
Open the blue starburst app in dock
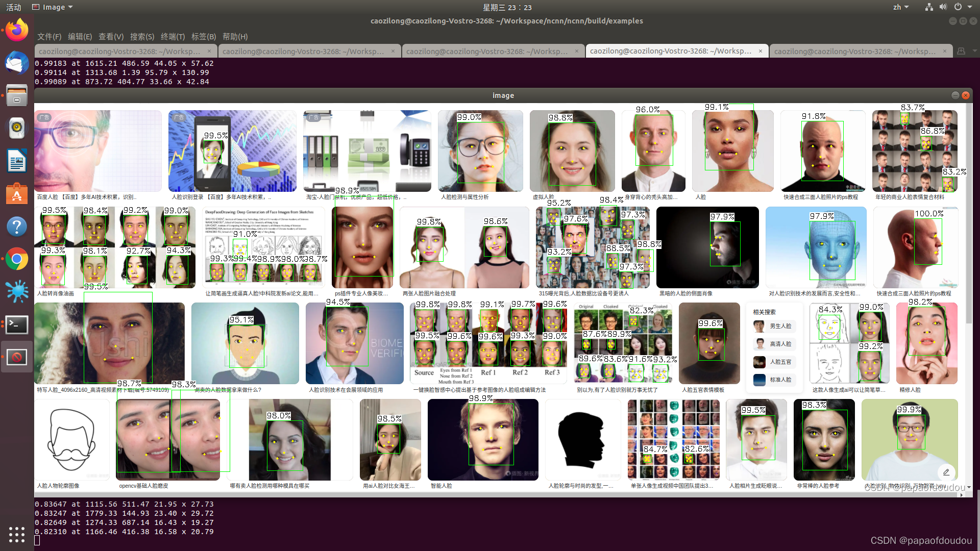(x=17, y=292)
